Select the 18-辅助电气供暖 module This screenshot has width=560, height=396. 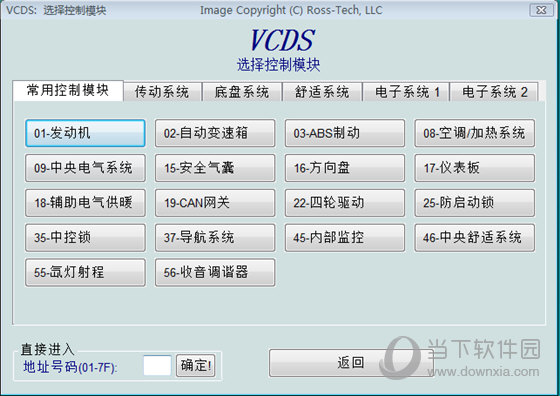pyautogui.click(x=85, y=203)
